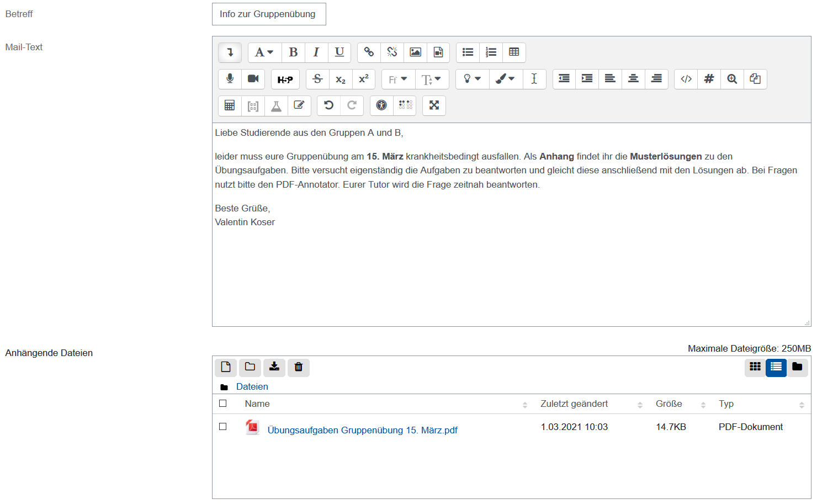The width and height of the screenshot is (817, 504).
Task: Check the box next to the PDF attachment
Action: click(x=224, y=427)
